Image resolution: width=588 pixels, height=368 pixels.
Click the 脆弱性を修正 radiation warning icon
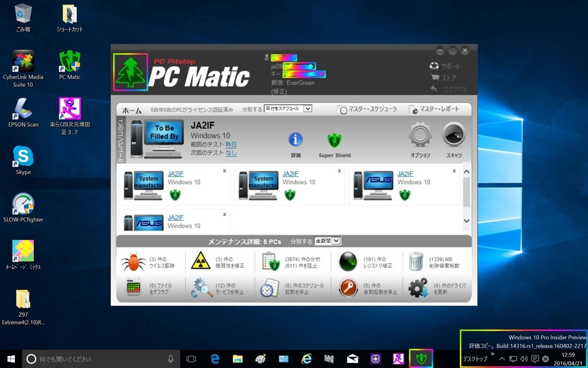point(200,260)
